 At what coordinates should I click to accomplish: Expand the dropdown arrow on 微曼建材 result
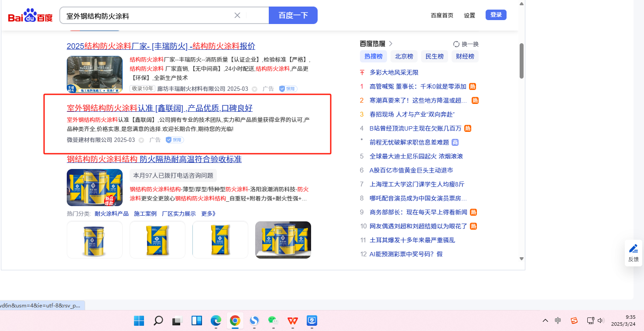pos(141,140)
